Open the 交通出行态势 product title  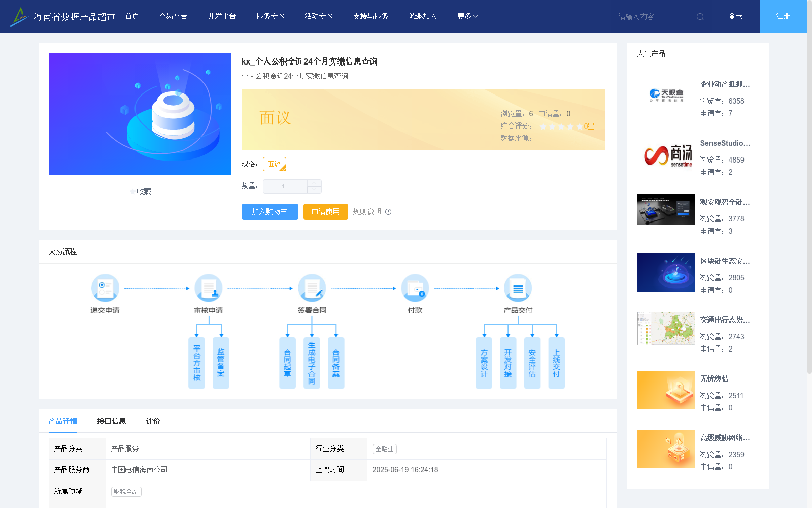click(x=725, y=320)
